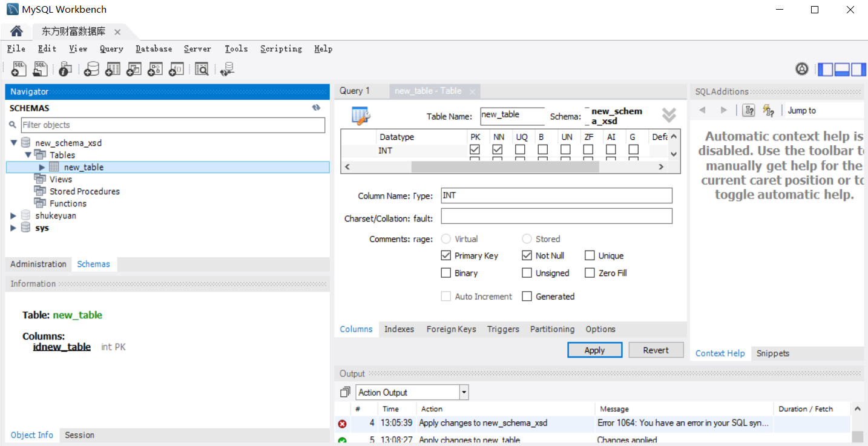Open the Session tab
868x446 pixels.
click(x=79, y=435)
